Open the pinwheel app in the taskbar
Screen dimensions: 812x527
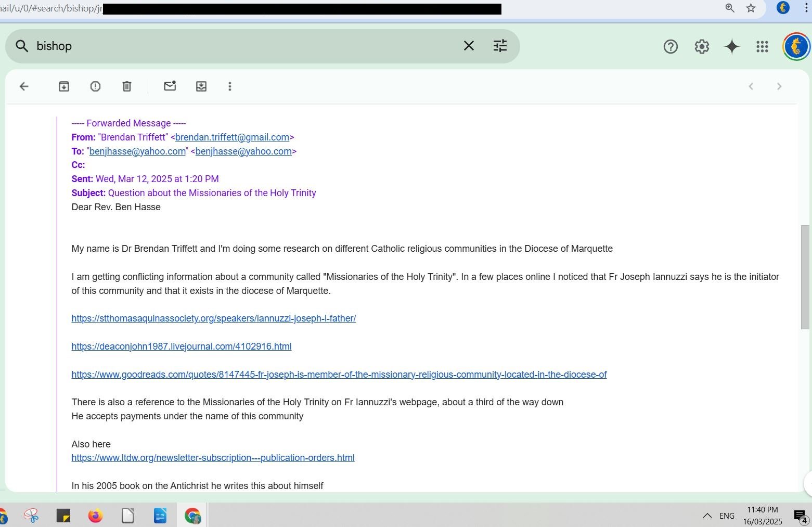[31, 516]
